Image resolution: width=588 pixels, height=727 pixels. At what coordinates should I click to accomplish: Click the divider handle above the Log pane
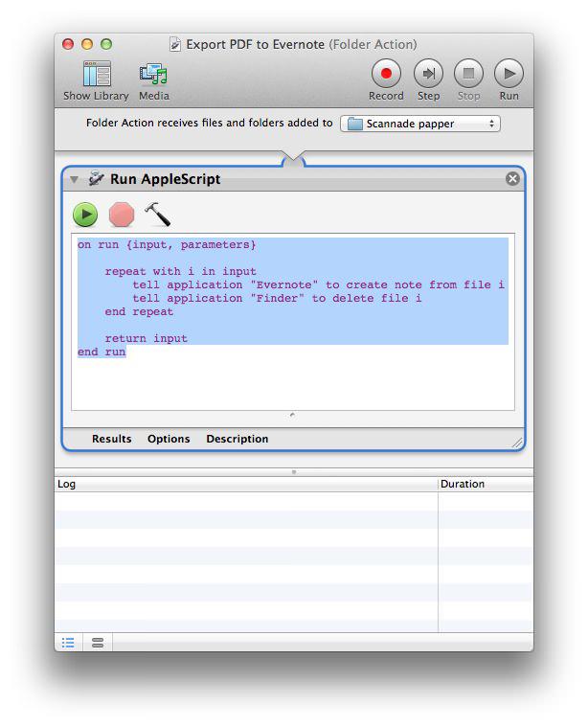tap(294, 472)
